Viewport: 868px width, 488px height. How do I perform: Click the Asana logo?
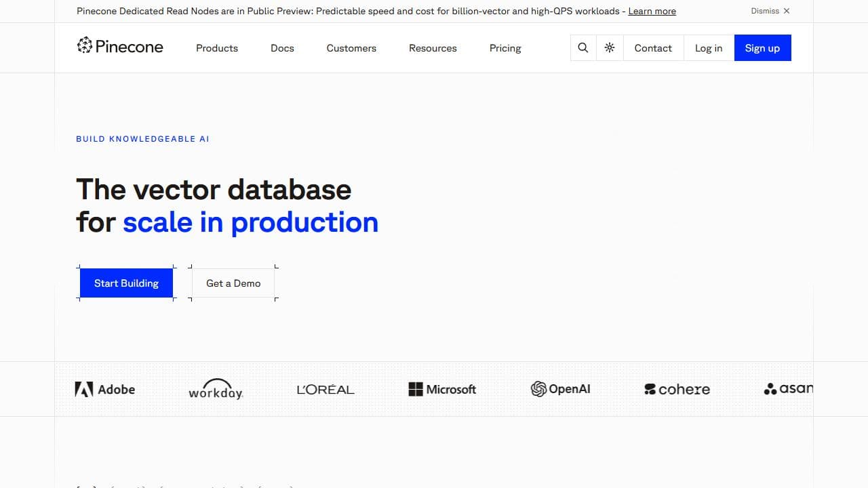point(788,390)
